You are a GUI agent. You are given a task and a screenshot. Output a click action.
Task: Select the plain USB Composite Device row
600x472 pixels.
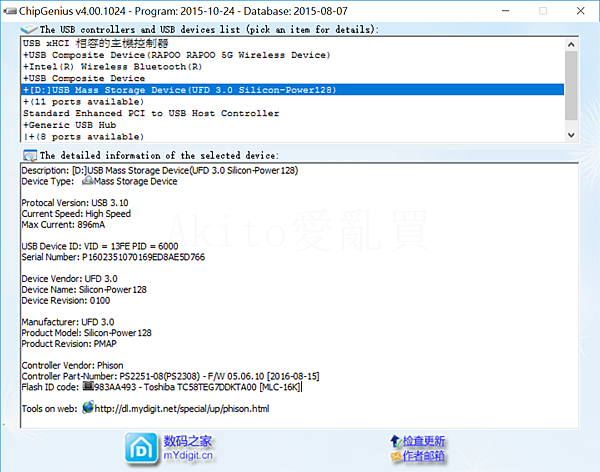(x=293, y=78)
